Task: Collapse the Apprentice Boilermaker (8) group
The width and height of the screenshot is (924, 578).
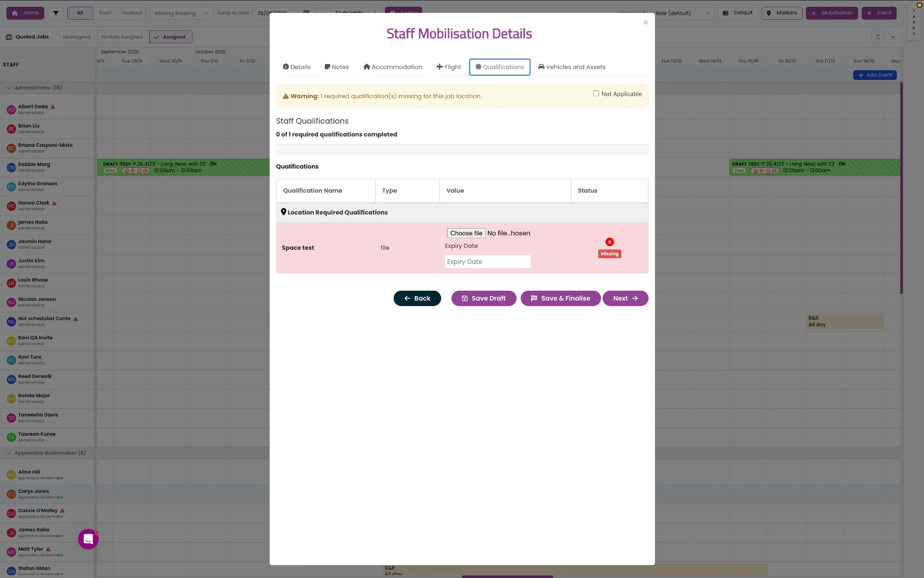Action: (9, 453)
